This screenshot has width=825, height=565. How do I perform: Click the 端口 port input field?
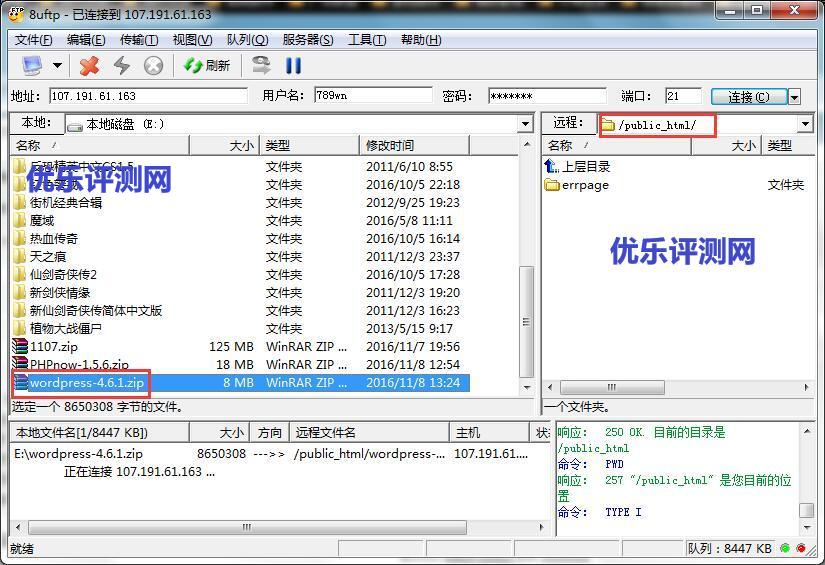pyautogui.click(x=683, y=96)
